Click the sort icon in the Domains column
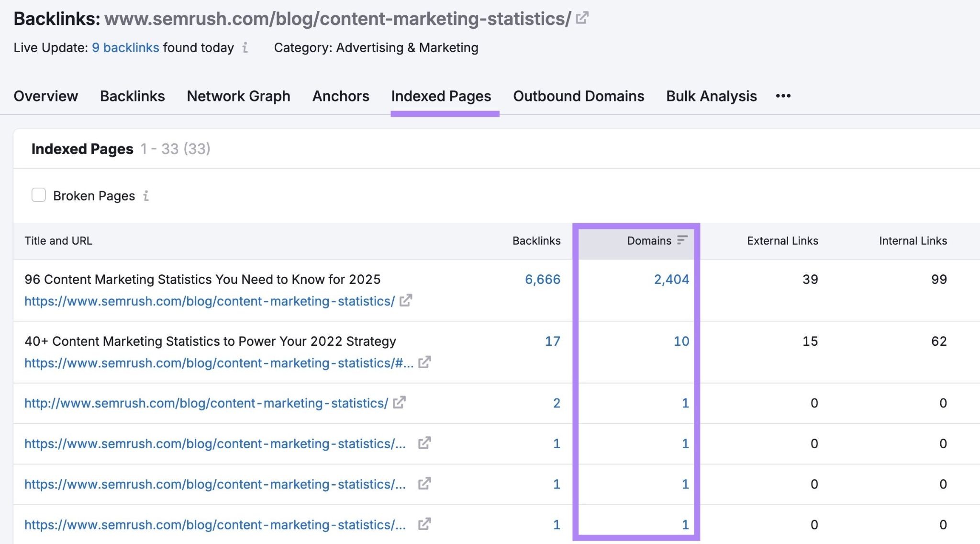This screenshot has height=544, width=980. click(x=682, y=241)
